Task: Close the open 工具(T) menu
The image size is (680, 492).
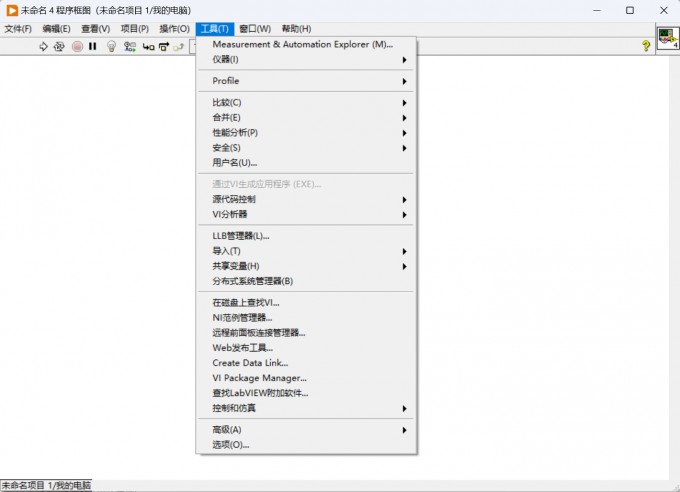Action: coord(215,29)
